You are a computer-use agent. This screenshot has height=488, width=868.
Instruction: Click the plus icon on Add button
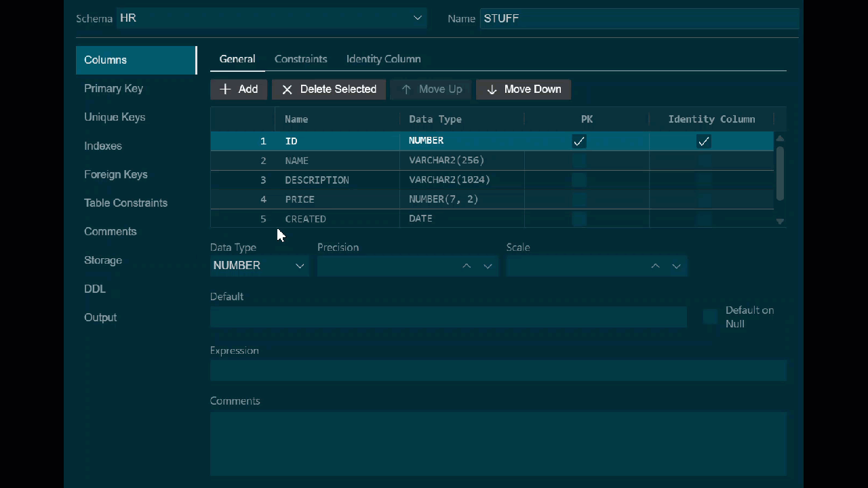point(225,89)
